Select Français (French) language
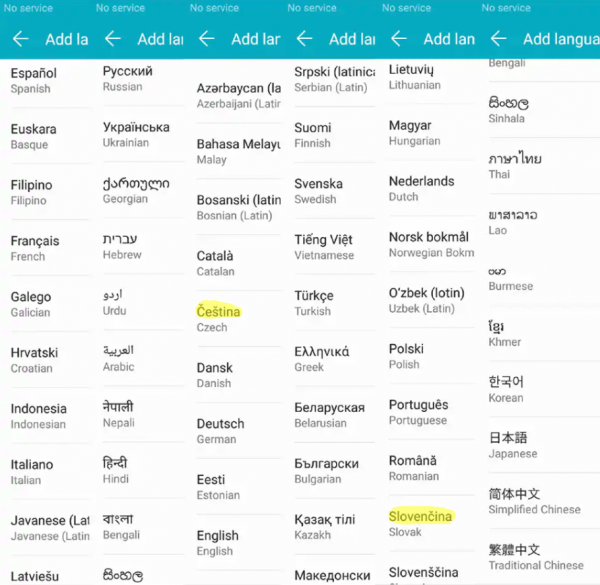 click(x=35, y=248)
